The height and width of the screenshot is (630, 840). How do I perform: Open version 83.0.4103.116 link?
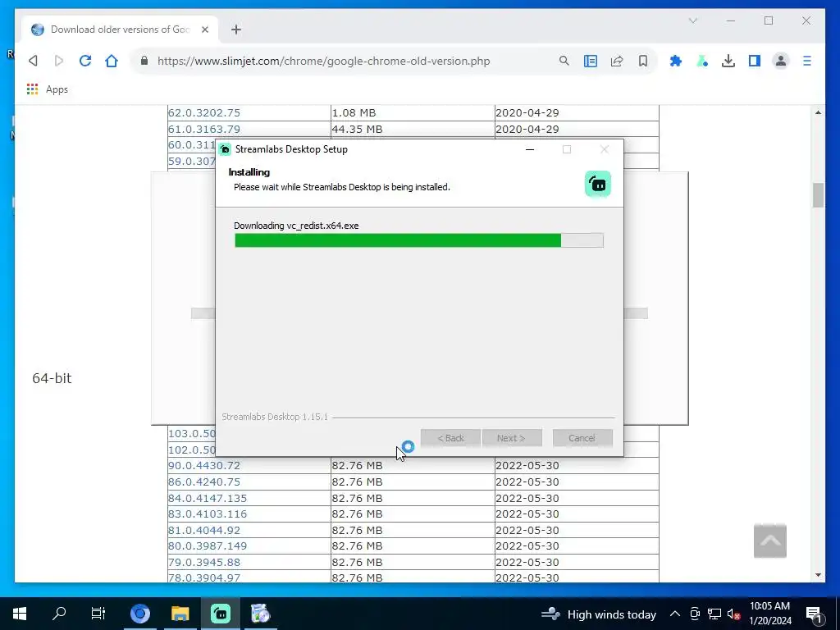tap(208, 514)
